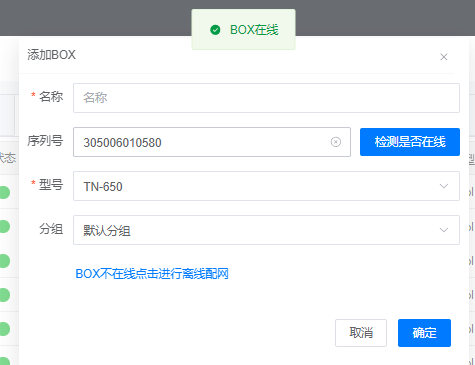Expand the 分组 dropdown showing 默认分组
Viewport: 475px width, 365px height.
click(x=266, y=230)
